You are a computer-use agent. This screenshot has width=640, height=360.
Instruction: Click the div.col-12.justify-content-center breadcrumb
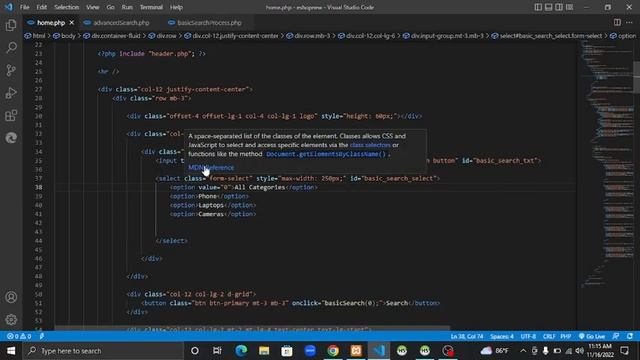[235, 36]
